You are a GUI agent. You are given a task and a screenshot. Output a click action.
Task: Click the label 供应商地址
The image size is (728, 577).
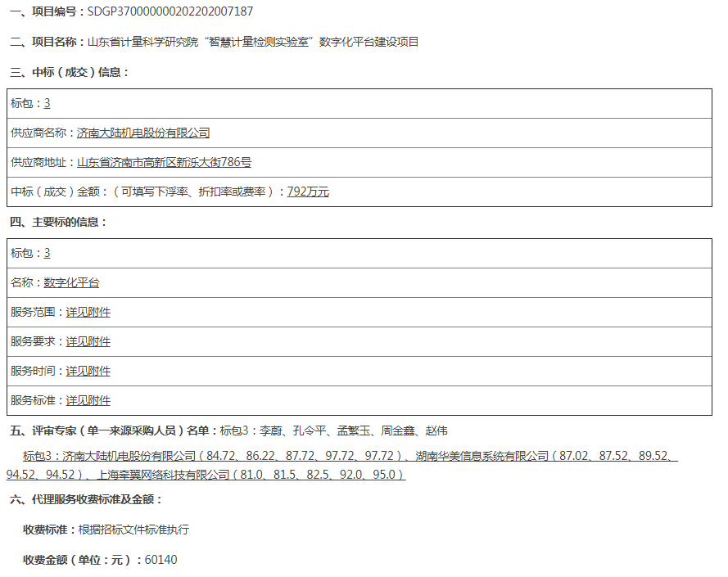click(38, 162)
